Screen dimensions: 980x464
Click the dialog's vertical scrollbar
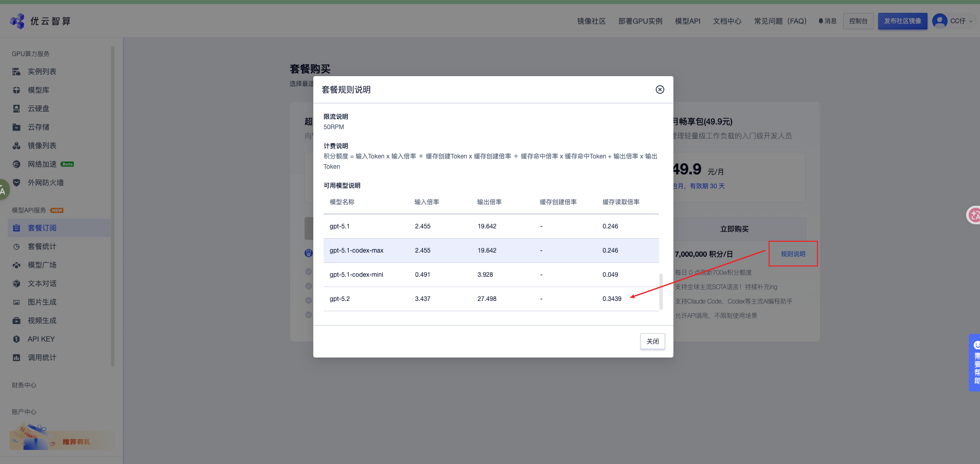tap(661, 291)
